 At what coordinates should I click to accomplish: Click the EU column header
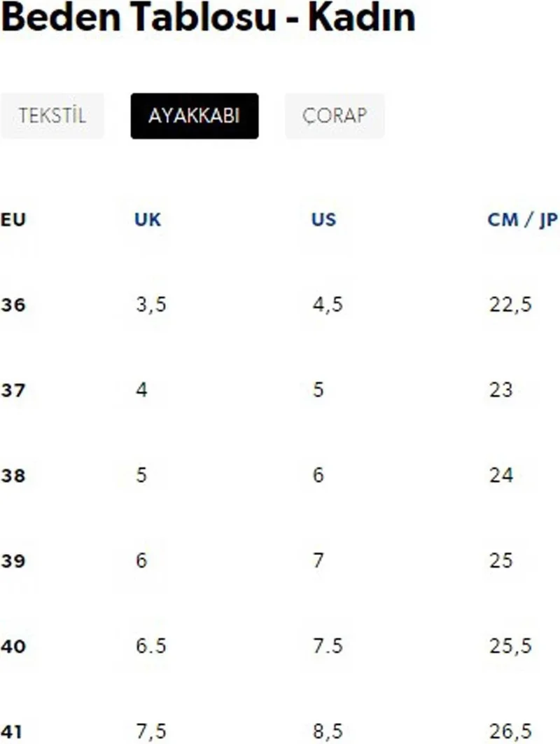tap(13, 219)
